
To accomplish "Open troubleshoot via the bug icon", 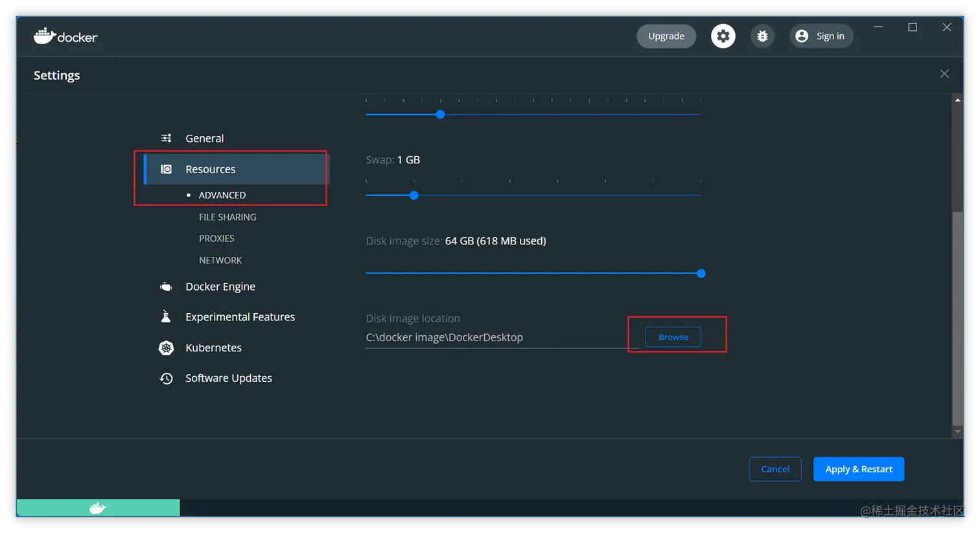I will click(762, 36).
